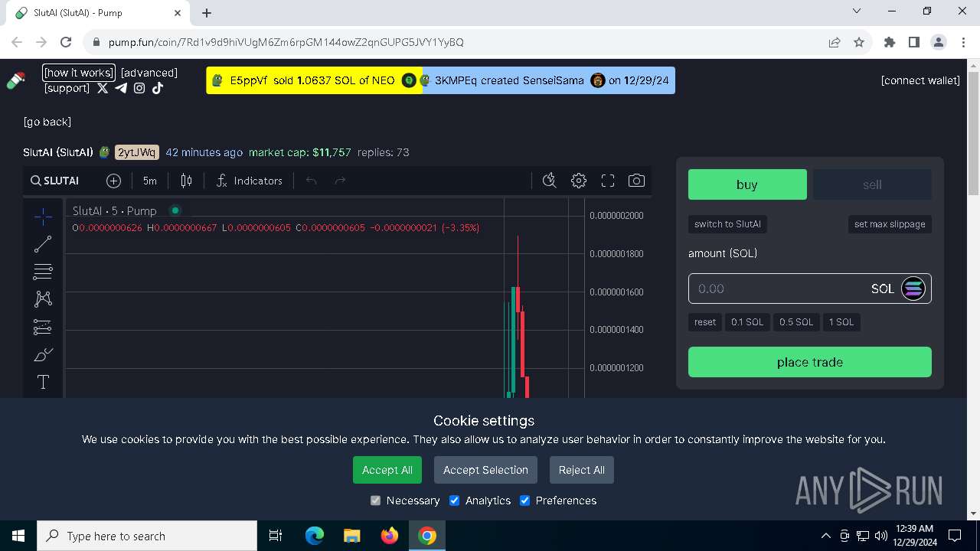
Task: Open Firefox from the taskbar
Action: (x=389, y=536)
